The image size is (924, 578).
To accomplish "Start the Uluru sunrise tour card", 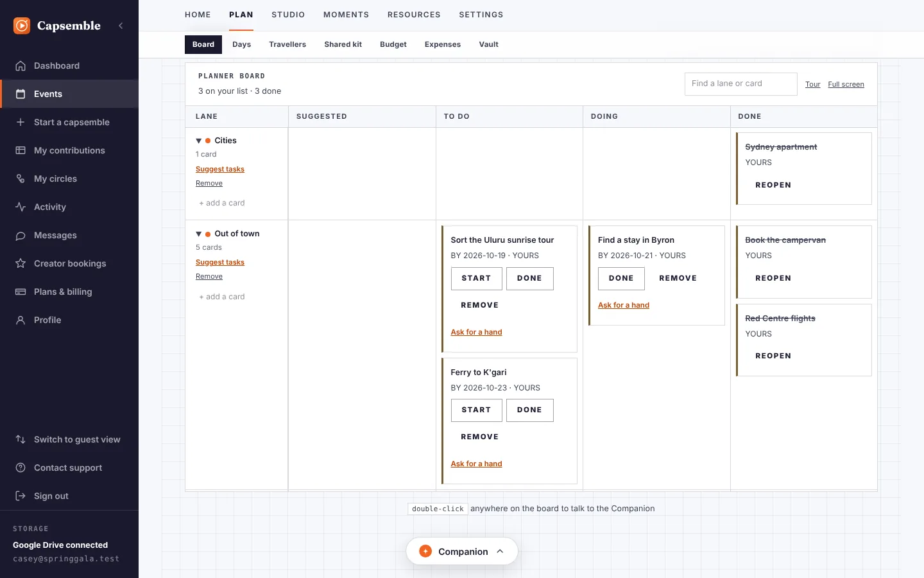I will [x=476, y=278].
